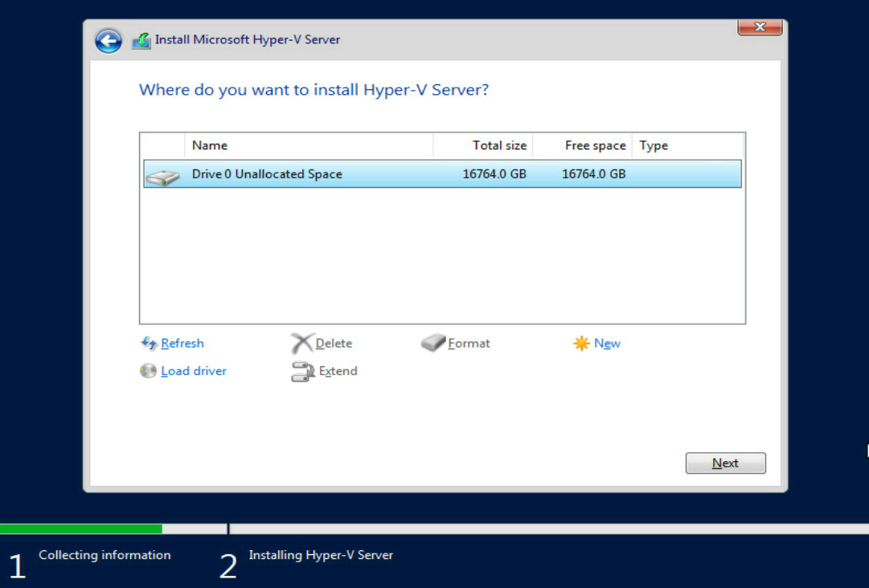Click the Extend partition icon
Screen dimensions: 869x588
[x=302, y=371]
